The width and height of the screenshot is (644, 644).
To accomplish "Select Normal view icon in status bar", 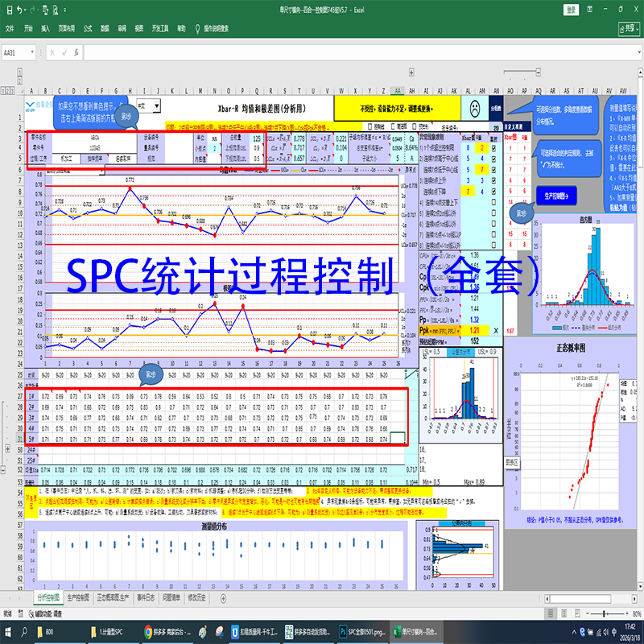I will tap(551, 613).
